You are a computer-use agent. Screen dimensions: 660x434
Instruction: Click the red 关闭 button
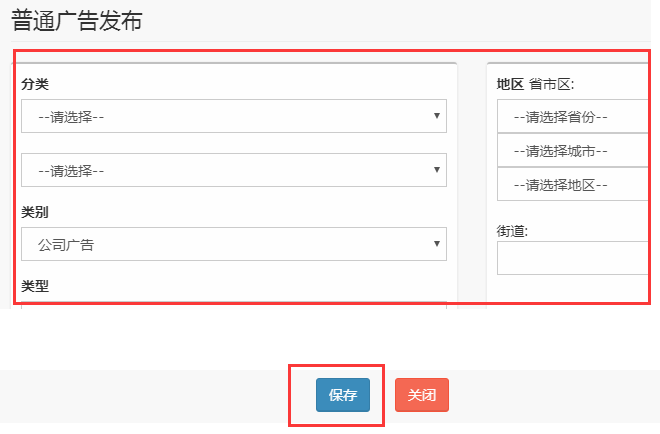[422, 395]
